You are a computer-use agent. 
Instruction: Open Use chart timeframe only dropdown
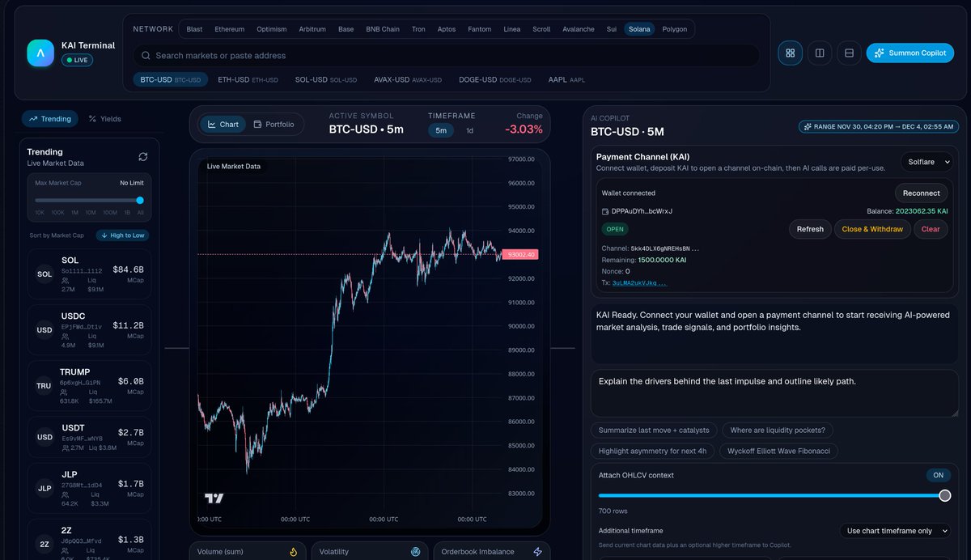(897, 531)
